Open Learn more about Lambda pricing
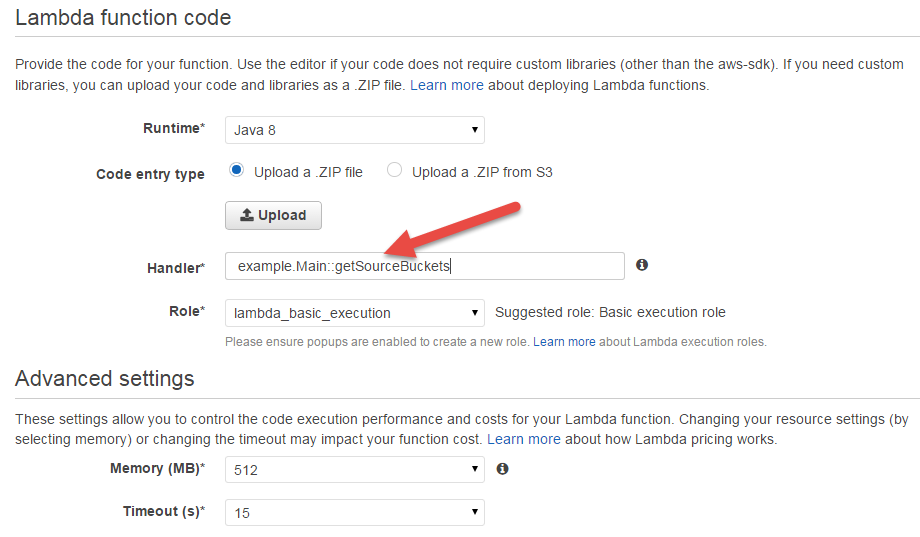The width and height of the screenshot is (920, 537). pos(523,439)
